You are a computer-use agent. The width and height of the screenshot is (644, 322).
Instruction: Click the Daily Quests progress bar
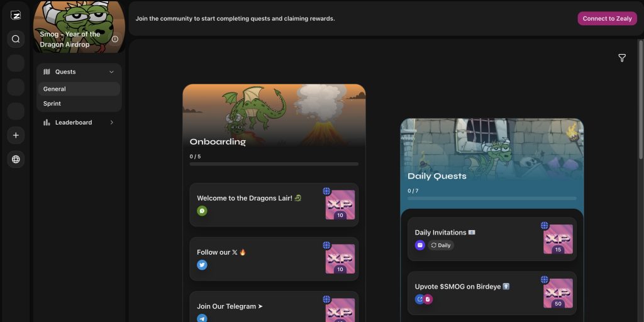(492, 199)
